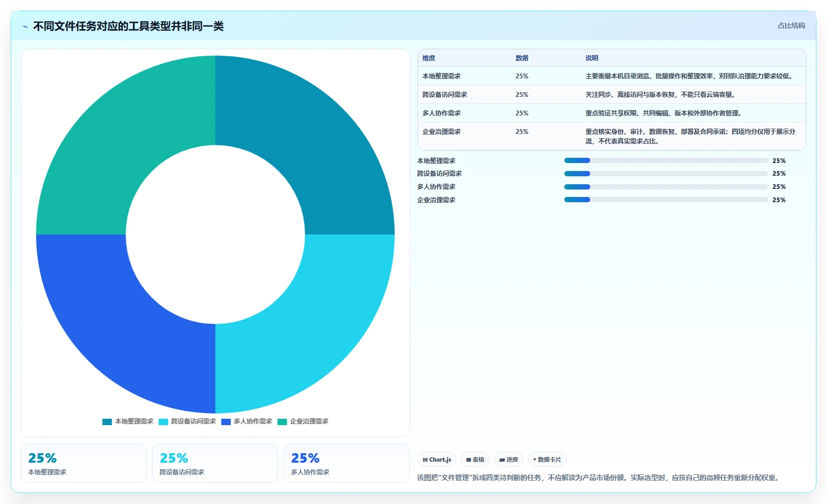Click the lightning icon beside the chart title
The image size is (827, 504).
[x=25, y=26]
